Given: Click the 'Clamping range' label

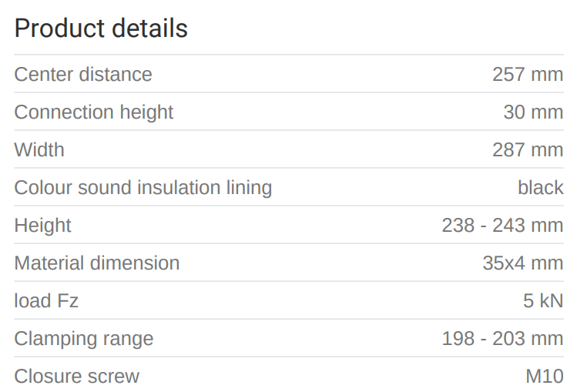Looking at the screenshot, I should (x=84, y=338).
